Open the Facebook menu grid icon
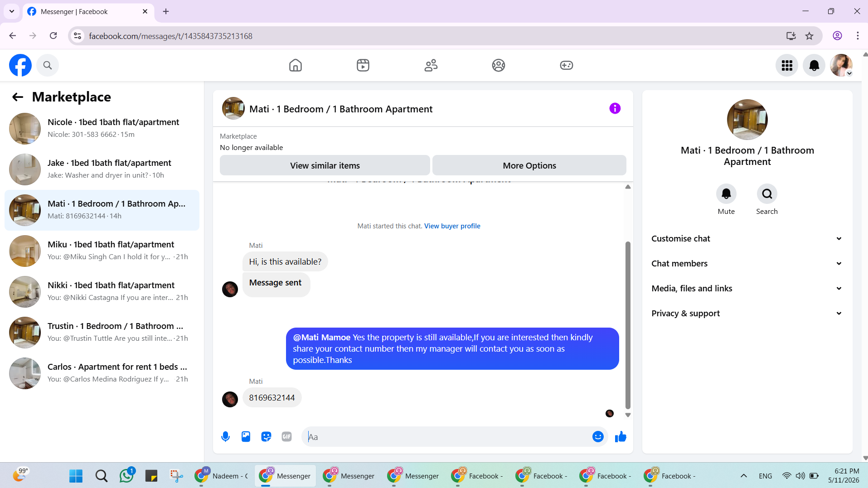Viewport: 868px width, 488px height. (787, 65)
